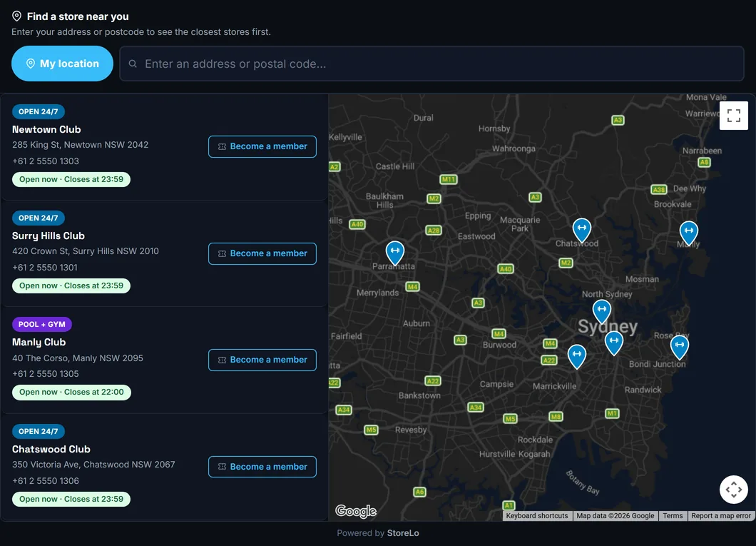Open the map Terms link
Viewport: 756px width, 546px height.
coord(673,515)
